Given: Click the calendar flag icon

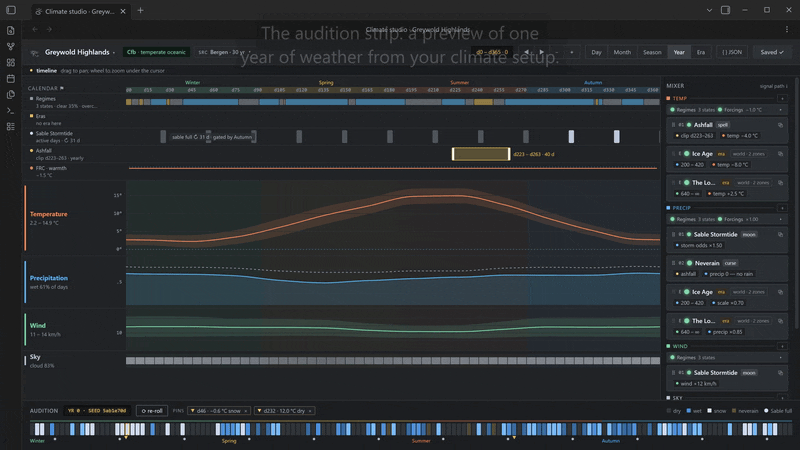Looking at the screenshot, I should (62, 88).
